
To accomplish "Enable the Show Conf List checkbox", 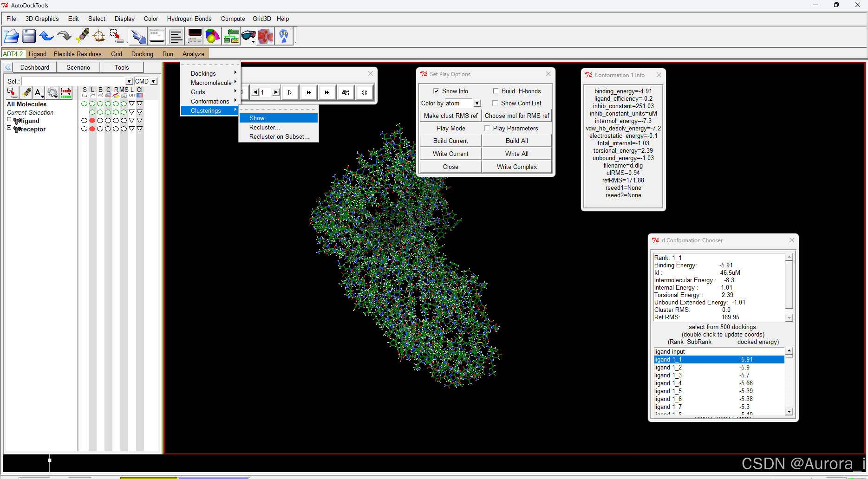I will coord(495,103).
